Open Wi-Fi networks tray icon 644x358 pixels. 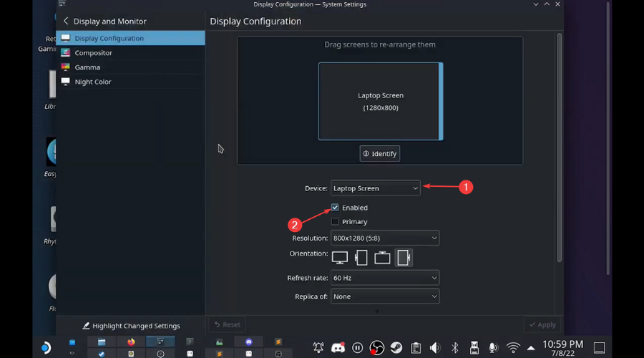point(513,348)
